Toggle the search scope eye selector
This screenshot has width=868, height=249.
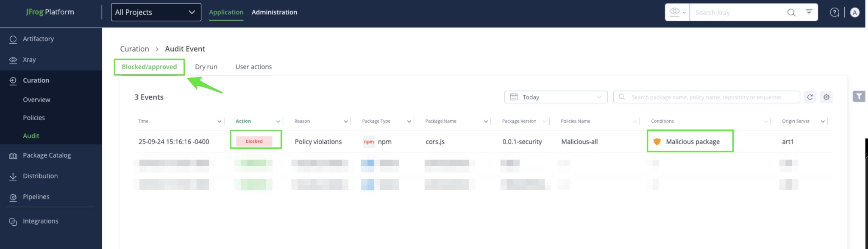pos(677,12)
